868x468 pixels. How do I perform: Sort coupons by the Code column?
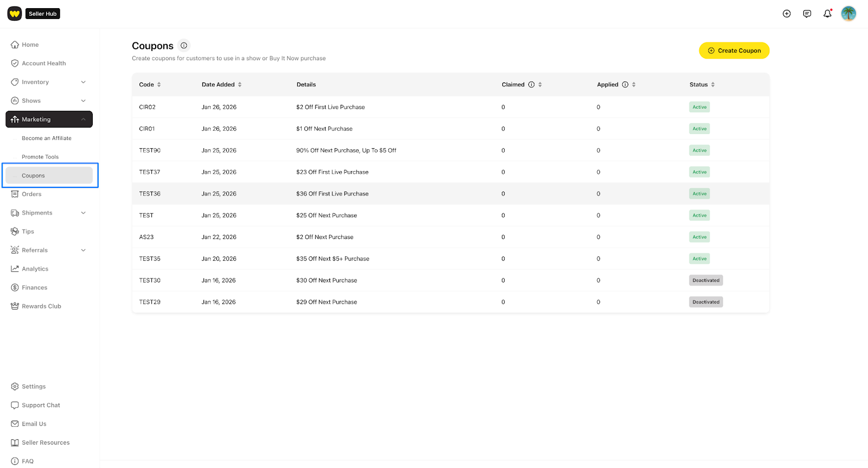coord(159,85)
